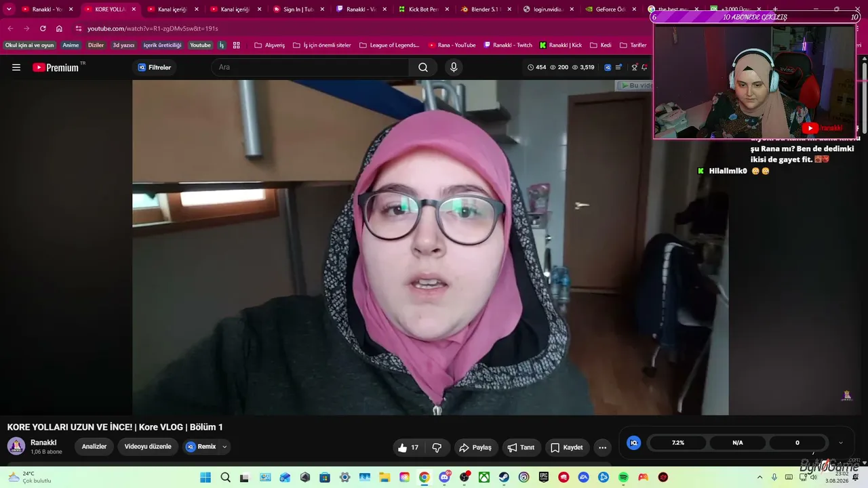The height and width of the screenshot is (488, 868).
Task: Expand the Remix options dropdown arrow
Action: (224, 447)
